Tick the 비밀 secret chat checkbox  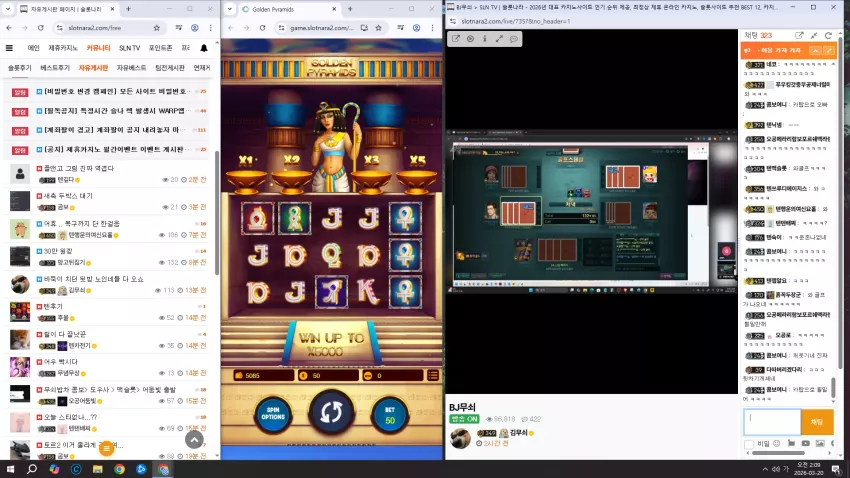coord(749,444)
